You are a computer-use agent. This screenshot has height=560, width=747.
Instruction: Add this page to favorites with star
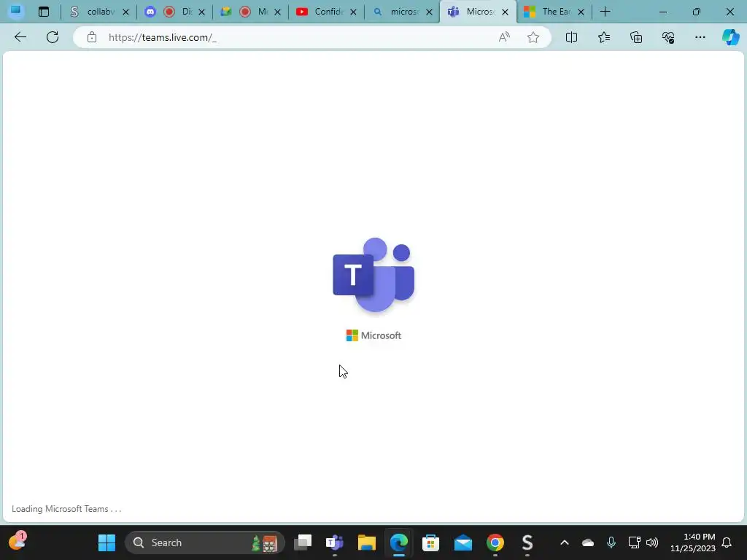pos(533,37)
